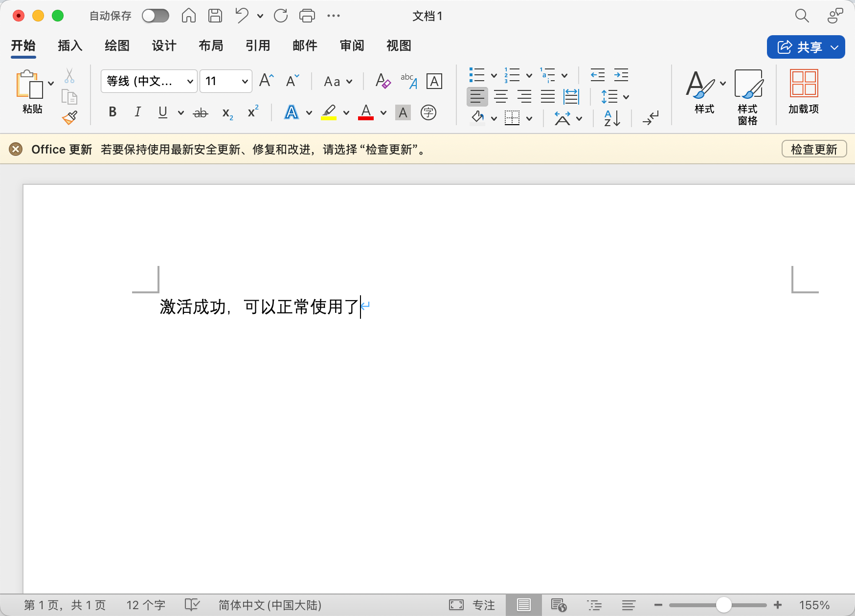Justify the paragraph text
The height and width of the screenshot is (616, 855).
[548, 97]
